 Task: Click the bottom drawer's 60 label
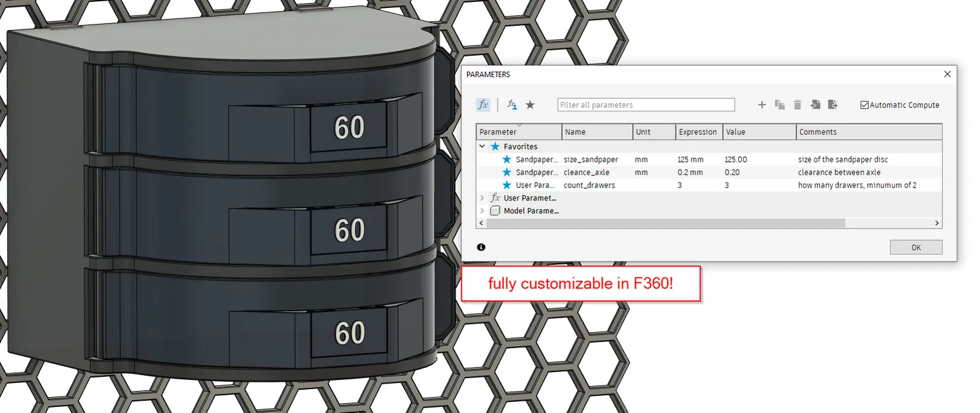click(x=349, y=333)
